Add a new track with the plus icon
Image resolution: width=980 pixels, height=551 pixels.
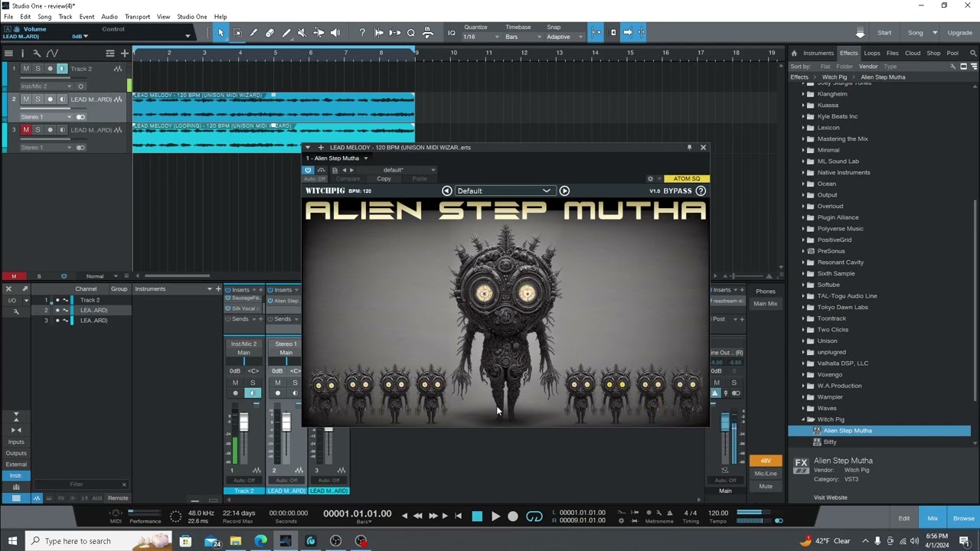coord(125,53)
